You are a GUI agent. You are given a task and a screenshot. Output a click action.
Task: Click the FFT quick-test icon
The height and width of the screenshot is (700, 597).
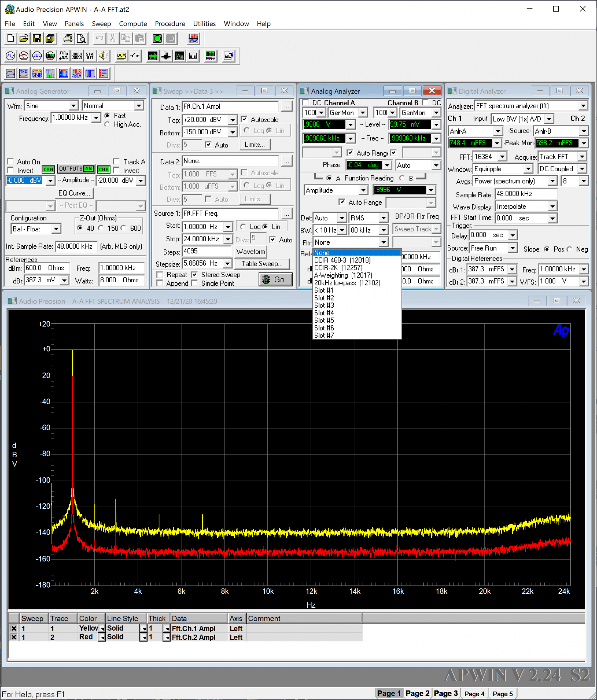pos(50,73)
